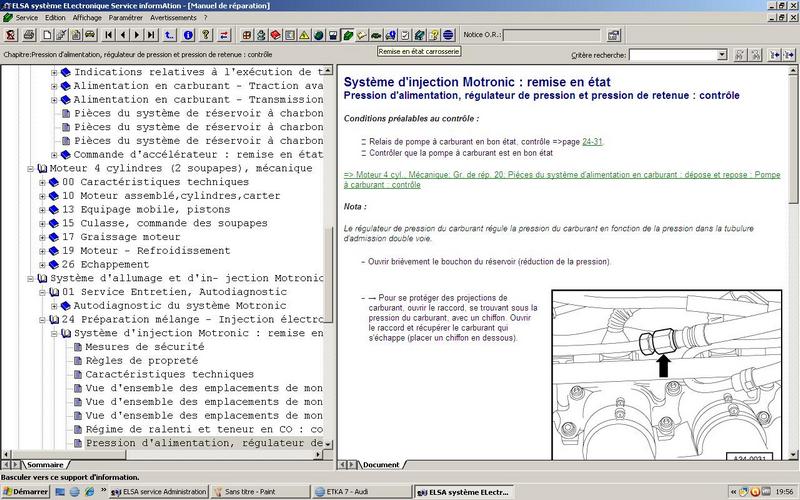Click the Critère recherche text field
Viewport: 800px width, 500px height.
coord(673,55)
